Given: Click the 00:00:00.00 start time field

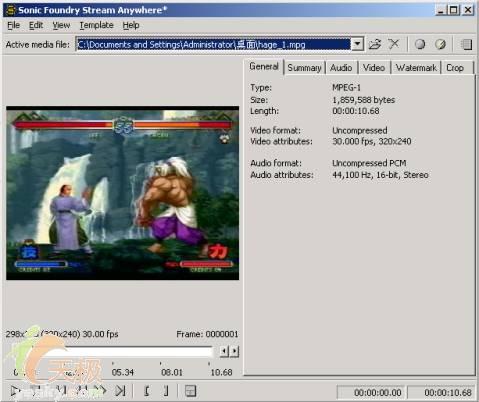Looking at the screenshot, I should point(372,392).
